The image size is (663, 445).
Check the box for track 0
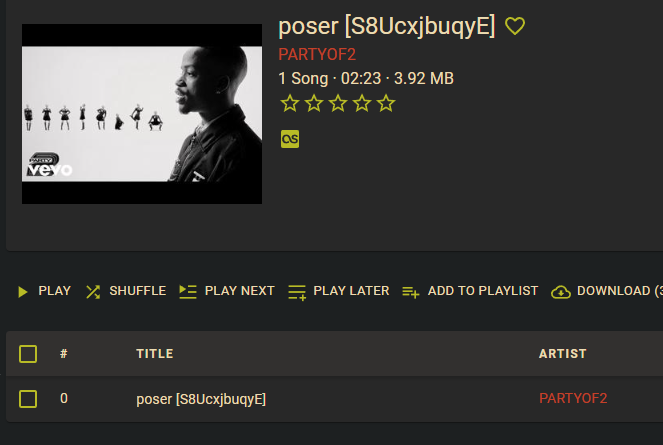(x=28, y=398)
